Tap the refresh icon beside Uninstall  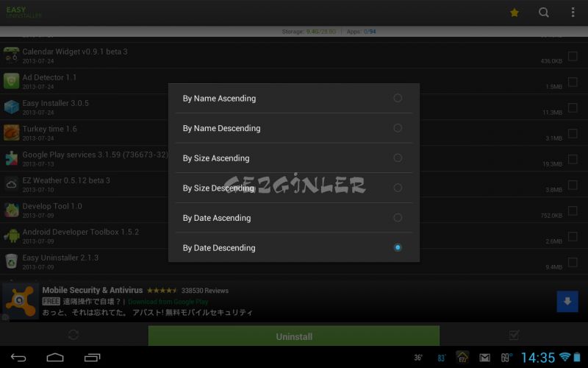73,335
